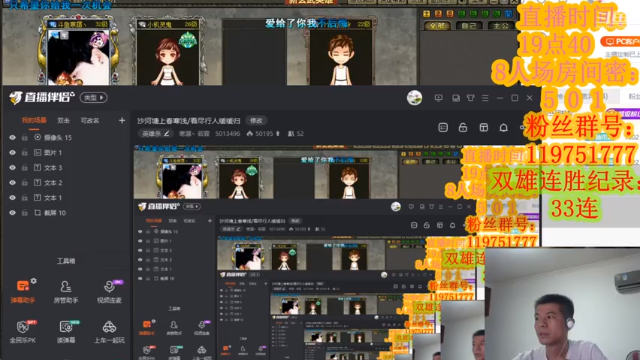Click the unlock padlock icon above preview
640x360 pixels.
pyautogui.click(x=463, y=128)
